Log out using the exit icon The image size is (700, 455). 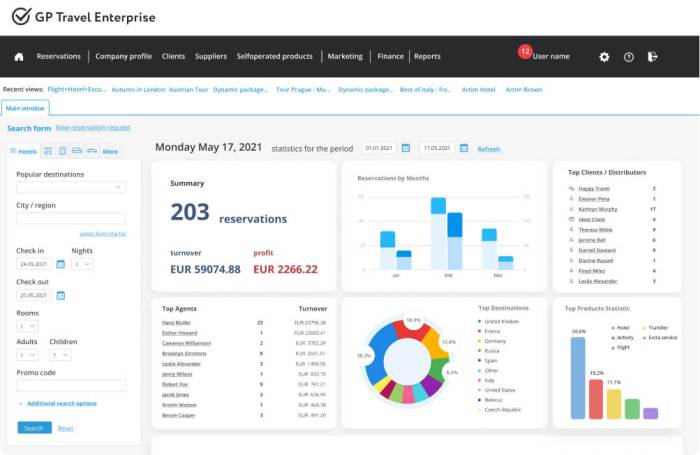(x=653, y=57)
